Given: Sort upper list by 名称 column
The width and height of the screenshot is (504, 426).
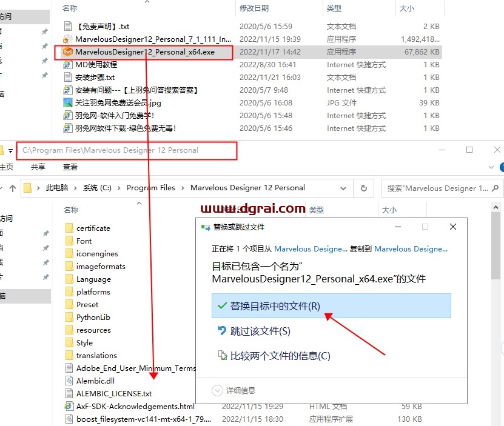Looking at the screenshot, I should click(x=69, y=8).
